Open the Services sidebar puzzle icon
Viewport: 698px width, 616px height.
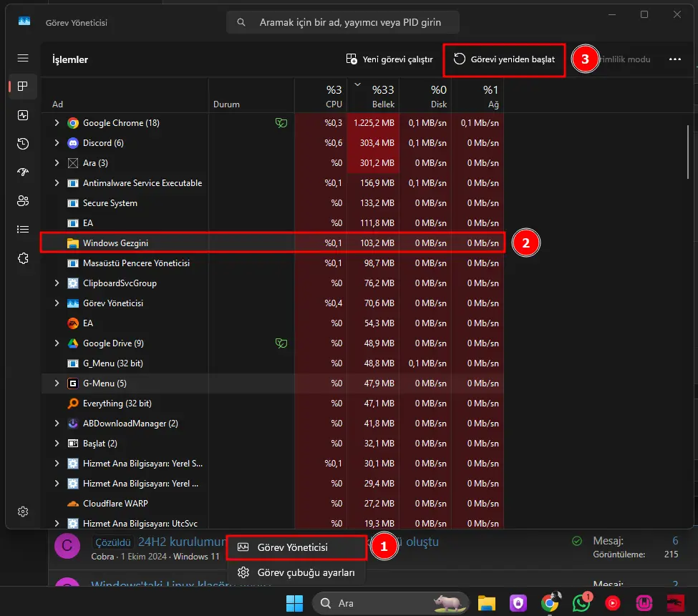(23, 258)
